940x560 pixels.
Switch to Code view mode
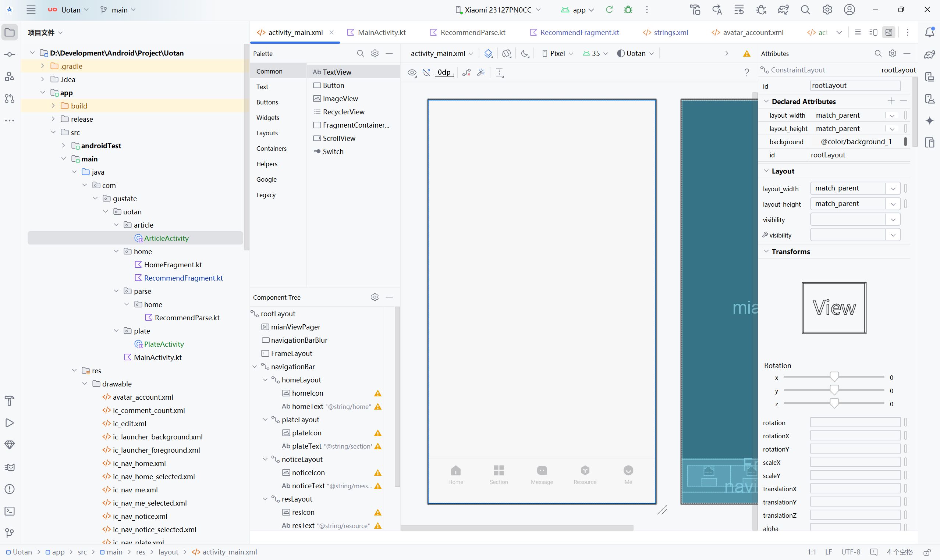(858, 32)
